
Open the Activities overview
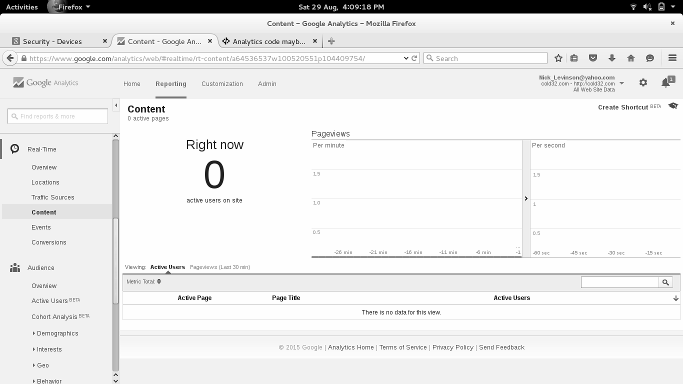(22, 7)
